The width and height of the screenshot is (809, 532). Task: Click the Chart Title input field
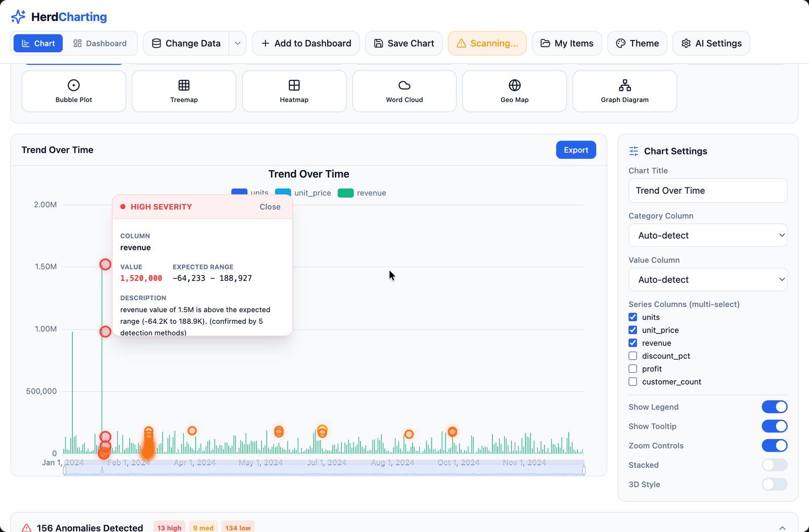point(708,190)
